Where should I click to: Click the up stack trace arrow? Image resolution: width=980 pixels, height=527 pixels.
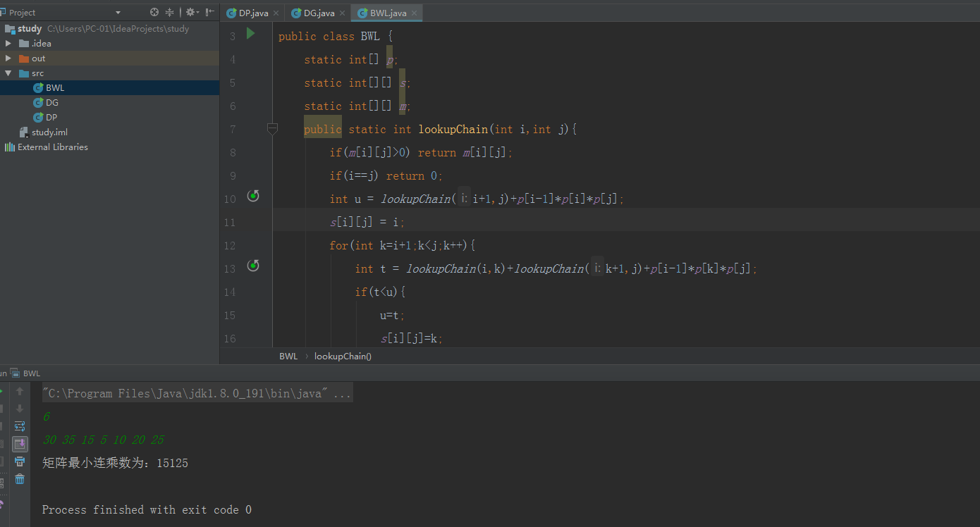pyautogui.click(x=20, y=391)
